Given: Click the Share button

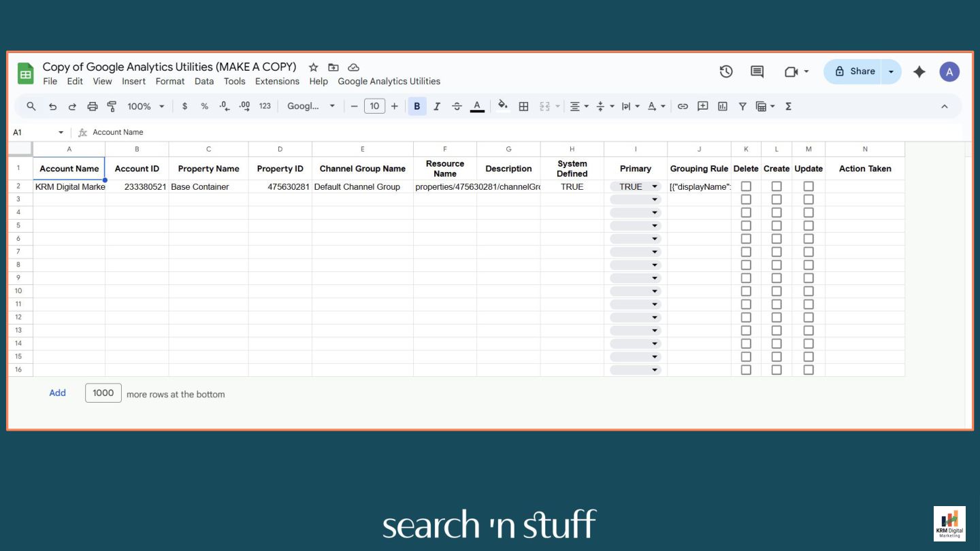Looking at the screenshot, I should click(x=855, y=71).
